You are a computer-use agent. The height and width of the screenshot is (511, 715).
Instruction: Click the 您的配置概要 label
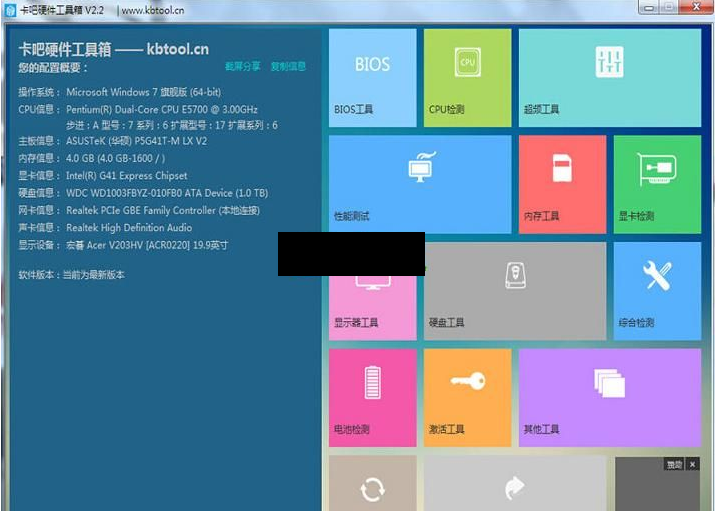[x=53, y=68]
